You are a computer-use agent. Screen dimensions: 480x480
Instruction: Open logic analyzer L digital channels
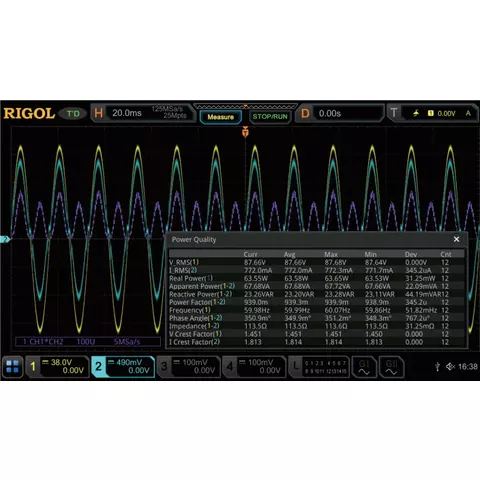pos(319,367)
